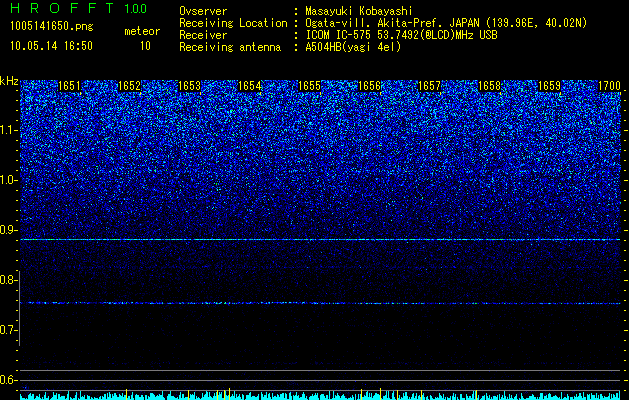629x400 pixels.
Task: Click the date stamp 10.05.14 16:50
Action: (51, 46)
